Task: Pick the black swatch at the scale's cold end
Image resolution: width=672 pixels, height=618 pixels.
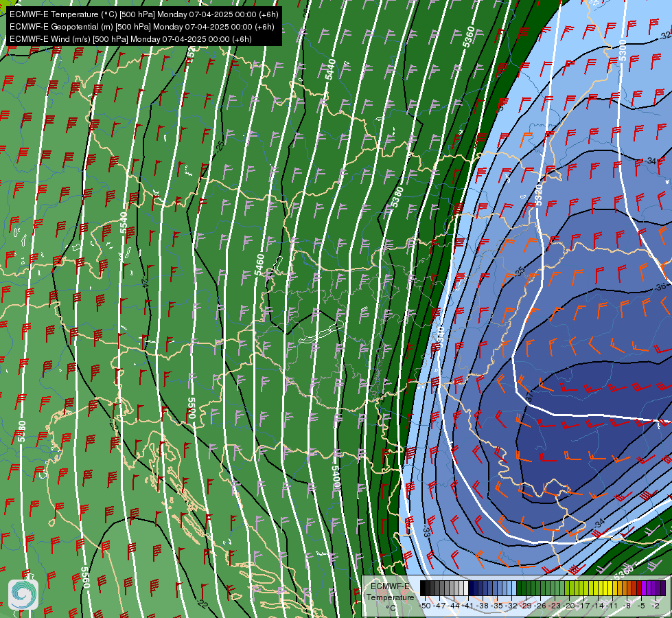Action: point(423,588)
